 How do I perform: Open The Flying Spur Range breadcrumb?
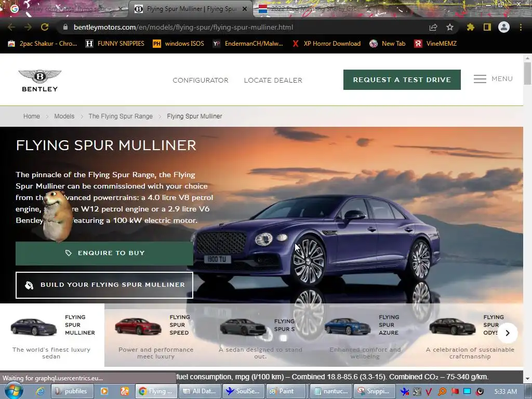pyautogui.click(x=121, y=116)
